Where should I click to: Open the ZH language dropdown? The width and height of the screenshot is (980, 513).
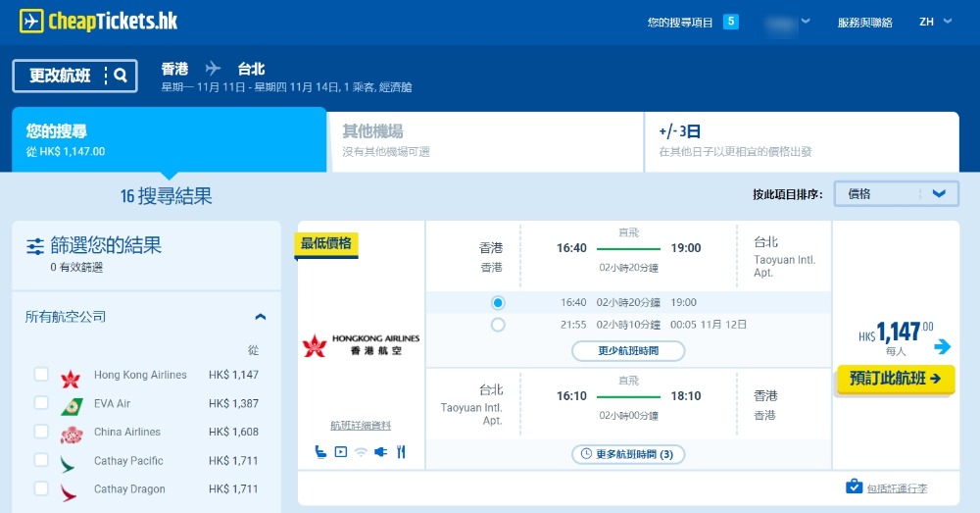(x=935, y=22)
